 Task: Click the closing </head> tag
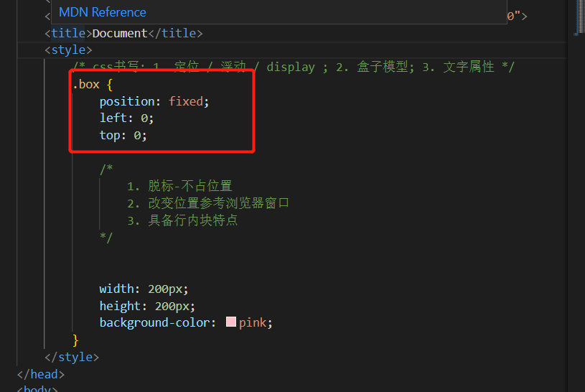41,374
